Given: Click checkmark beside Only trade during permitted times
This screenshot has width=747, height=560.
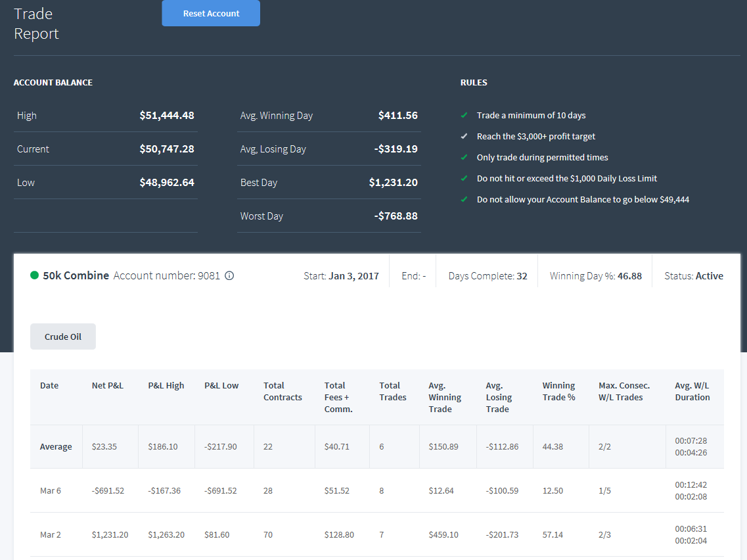Looking at the screenshot, I should pyautogui.click(x=464, y=157).
